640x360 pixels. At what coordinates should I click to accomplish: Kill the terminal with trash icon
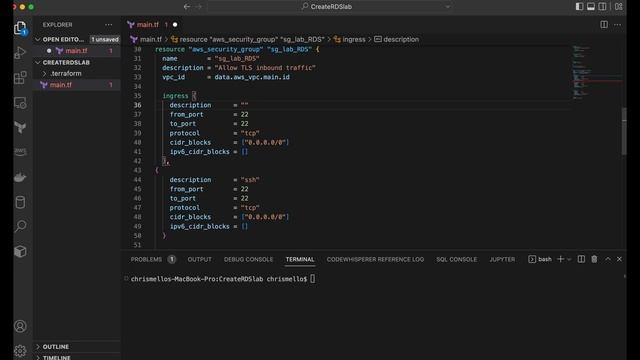[x=594, y=259]
